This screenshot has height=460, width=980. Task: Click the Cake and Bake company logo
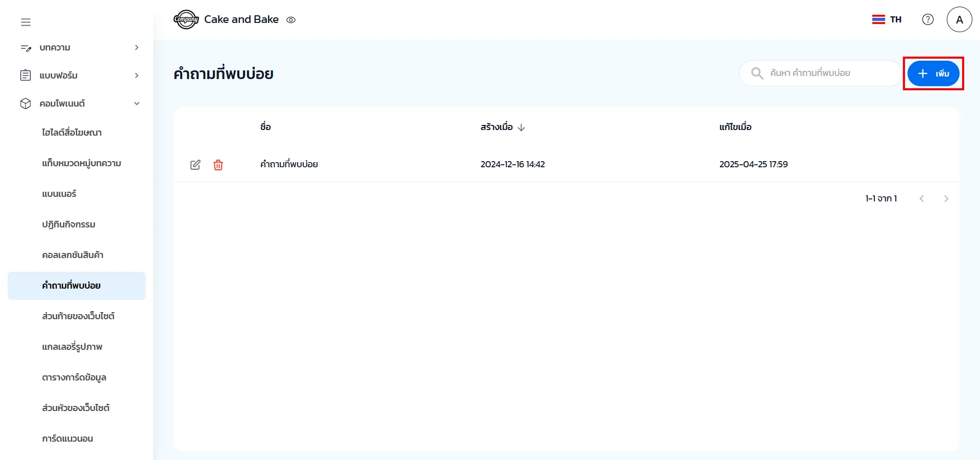coord(186,19)
